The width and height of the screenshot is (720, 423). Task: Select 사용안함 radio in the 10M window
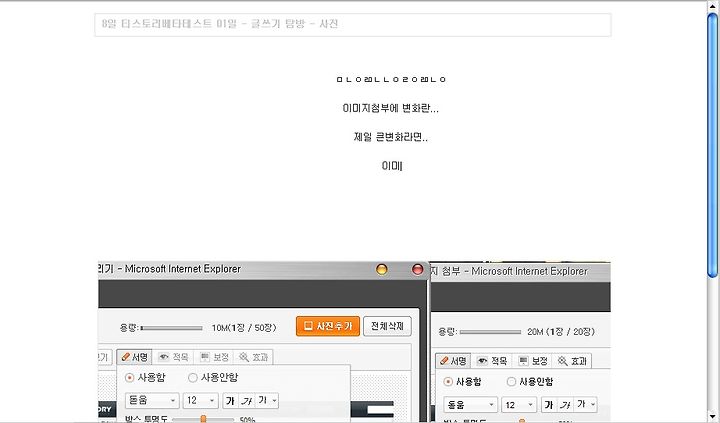[193, 378]
